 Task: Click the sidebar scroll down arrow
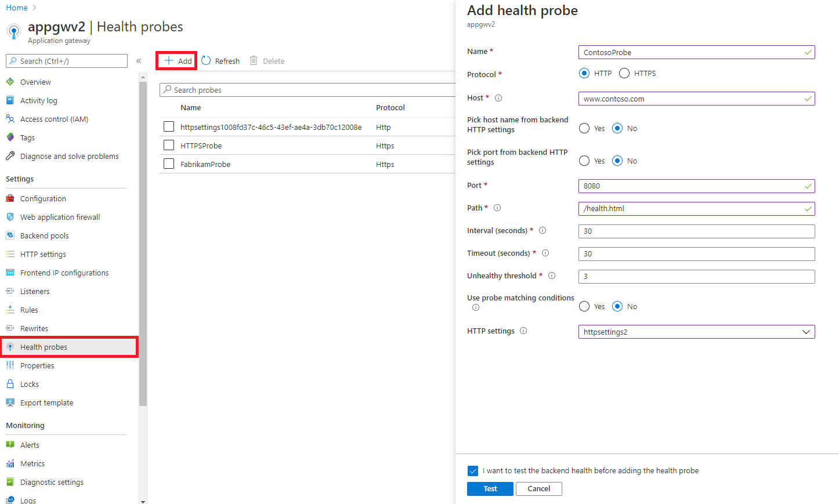click(143, 501)
